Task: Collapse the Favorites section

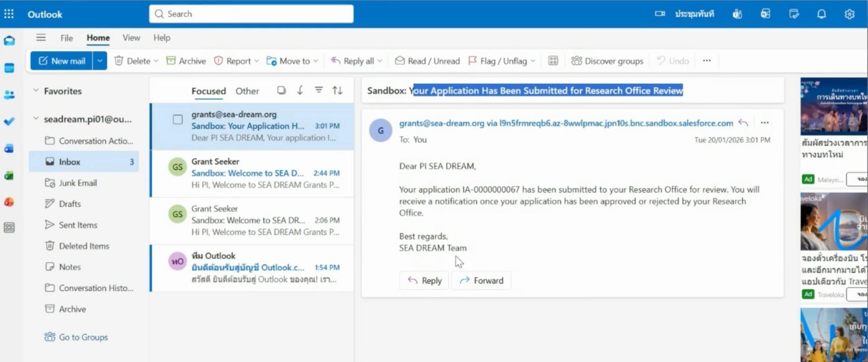Action: (x=36, y=91)
